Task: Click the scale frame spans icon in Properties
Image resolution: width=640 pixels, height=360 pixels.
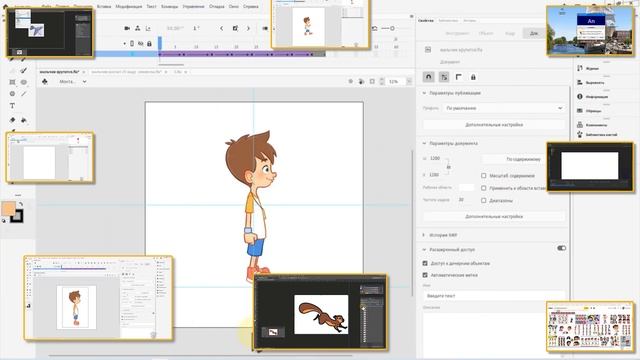Action: click(x=444, y=77)
